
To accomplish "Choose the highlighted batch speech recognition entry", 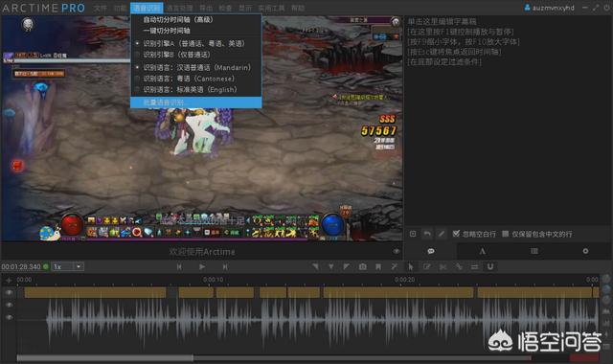I will 196,102.
